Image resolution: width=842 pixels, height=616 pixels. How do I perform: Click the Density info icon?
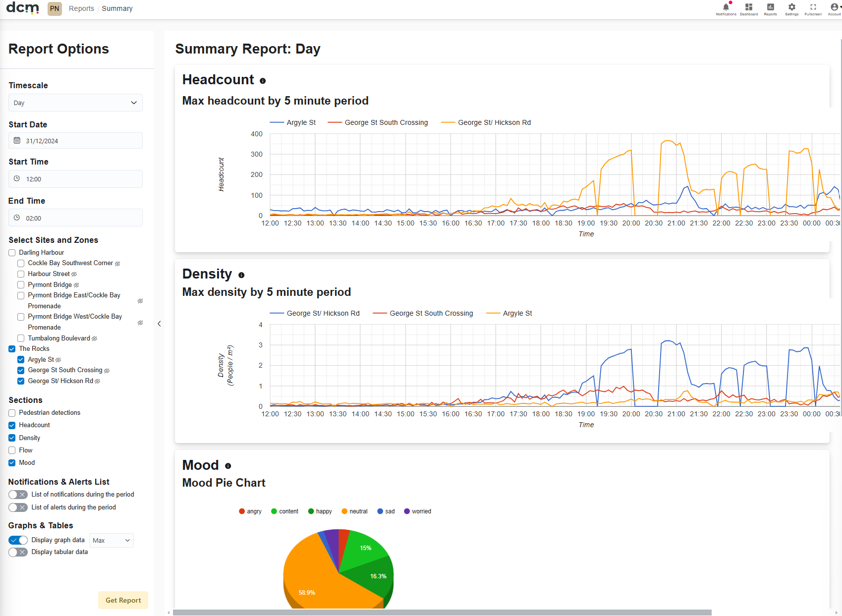241,275
